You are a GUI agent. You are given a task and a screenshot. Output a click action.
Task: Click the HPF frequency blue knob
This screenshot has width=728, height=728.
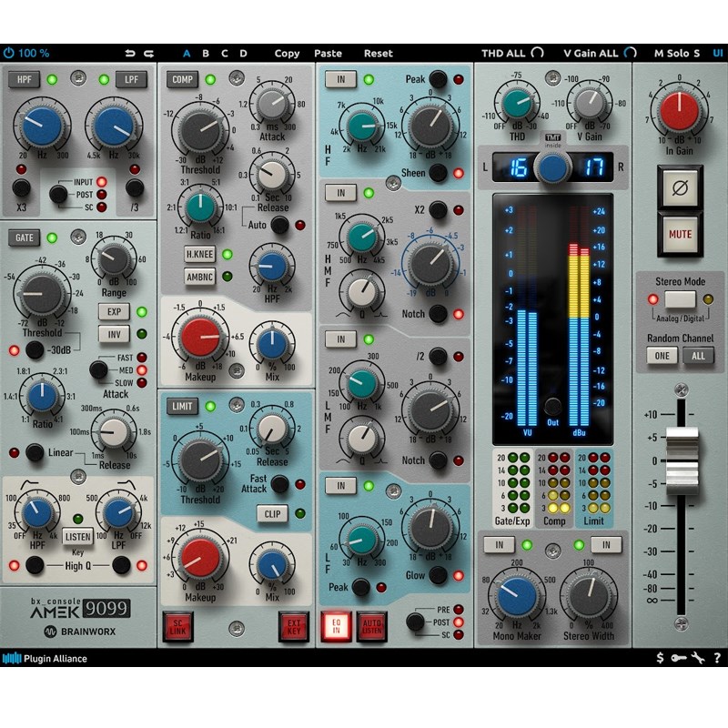(x=42, y=125)
